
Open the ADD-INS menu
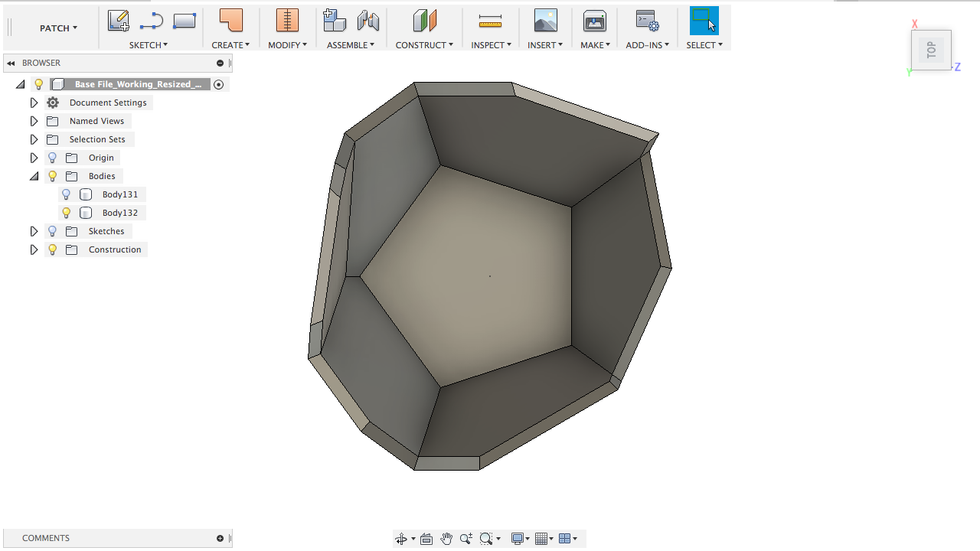648,45
